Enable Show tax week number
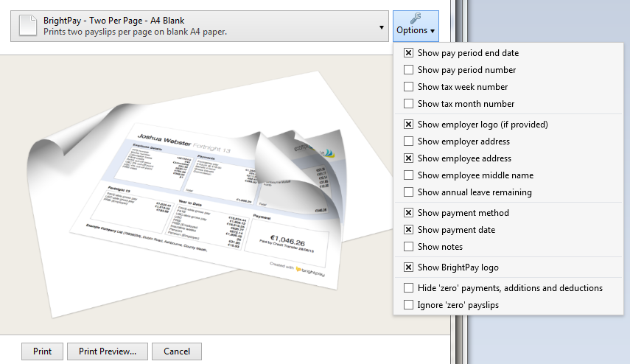The image size is (630, 364). (408, 87)
